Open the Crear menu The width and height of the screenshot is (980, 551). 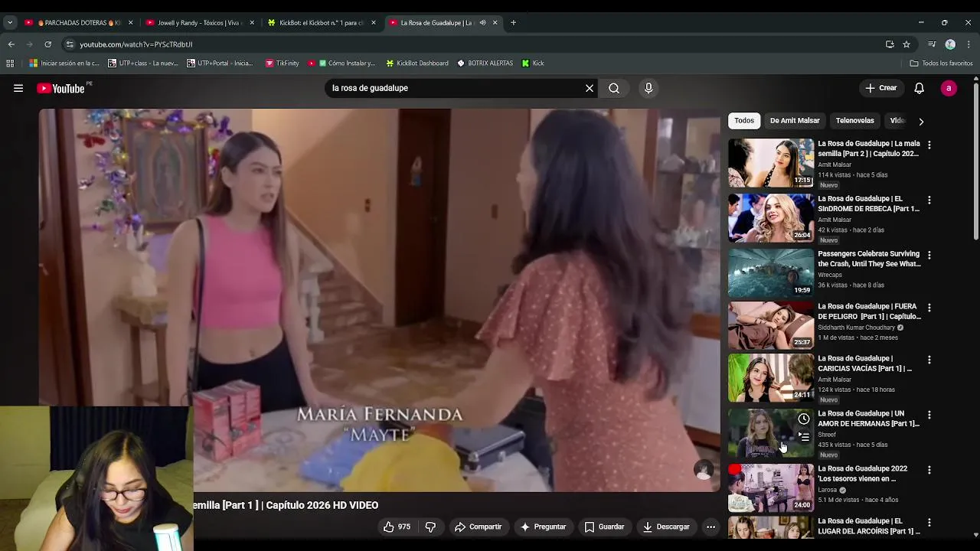880,88
